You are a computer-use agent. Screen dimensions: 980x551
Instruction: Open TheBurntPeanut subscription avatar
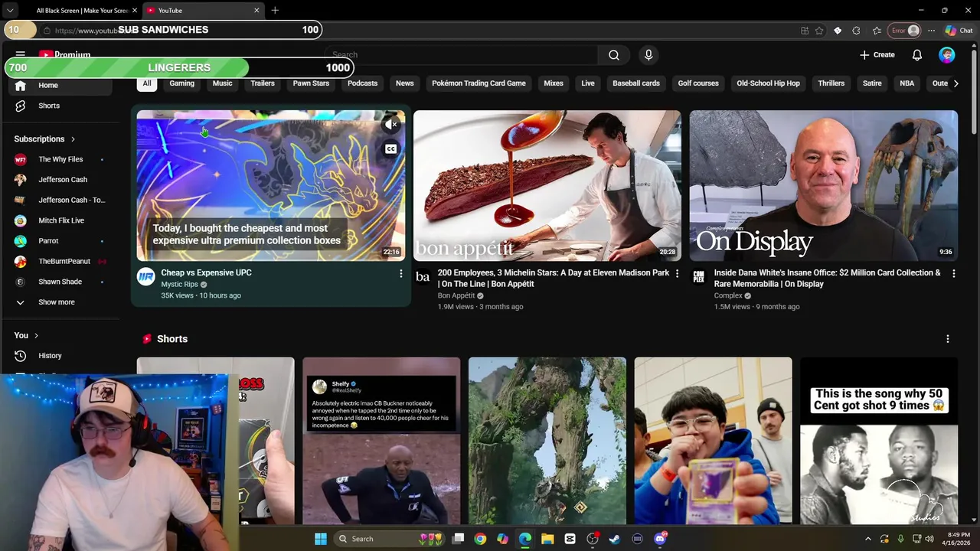point(21,262)
